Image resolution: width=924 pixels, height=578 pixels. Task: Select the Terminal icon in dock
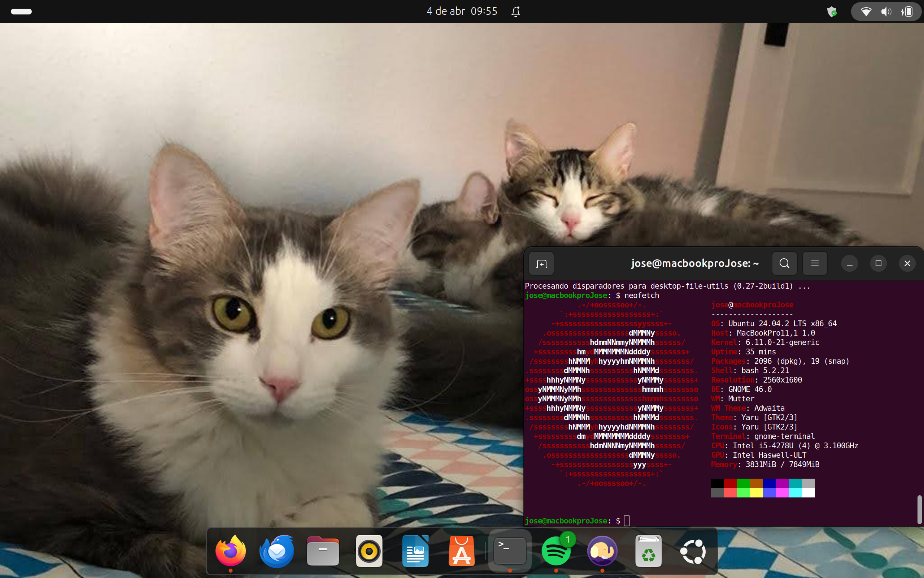click(x=510, y=551)
